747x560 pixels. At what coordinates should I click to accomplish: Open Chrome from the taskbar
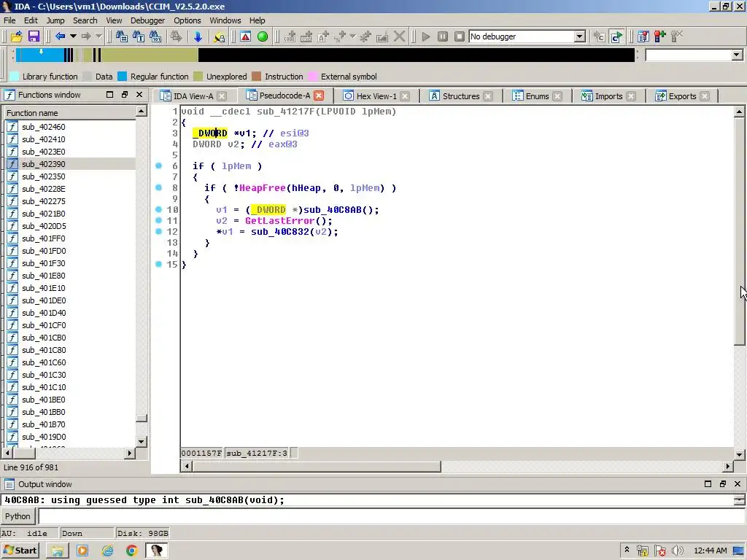131,551
